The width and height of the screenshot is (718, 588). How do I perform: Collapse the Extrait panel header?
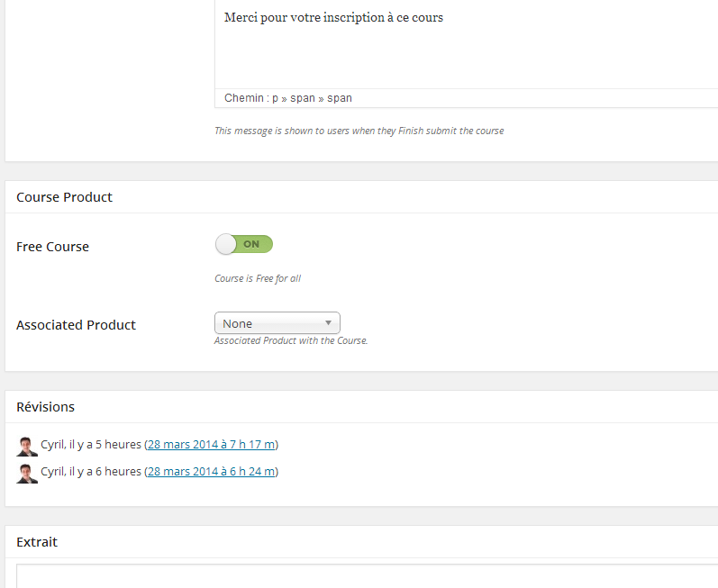37,542
